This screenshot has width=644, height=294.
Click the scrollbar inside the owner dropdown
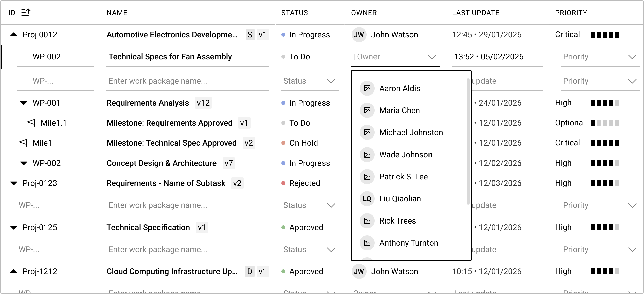tap(467, 140)
